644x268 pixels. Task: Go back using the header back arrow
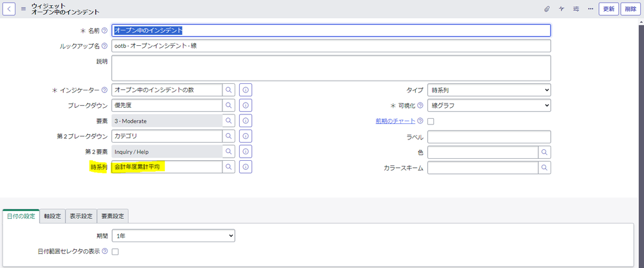pos(9,8)
